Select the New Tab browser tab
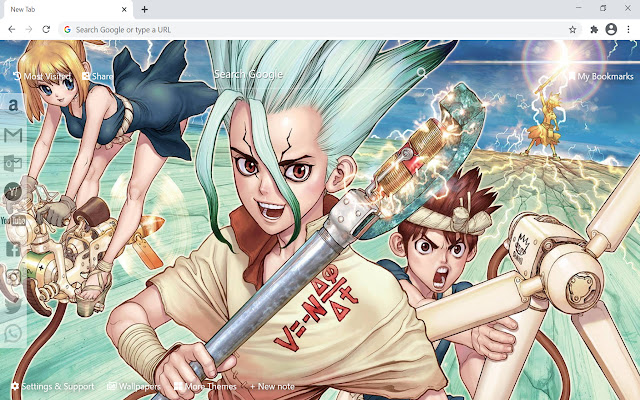The width and height of the screenshot is (640, 400). [67, 9]
